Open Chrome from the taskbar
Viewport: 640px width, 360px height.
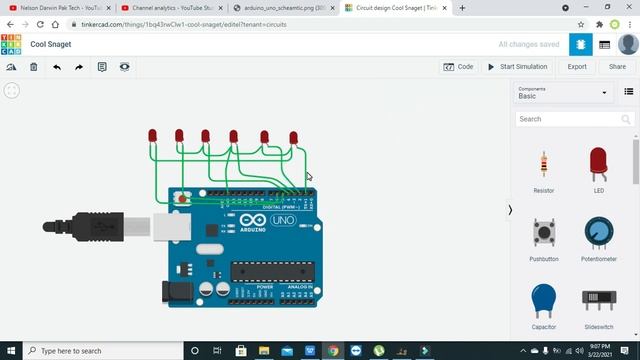[x=333, y=351]
